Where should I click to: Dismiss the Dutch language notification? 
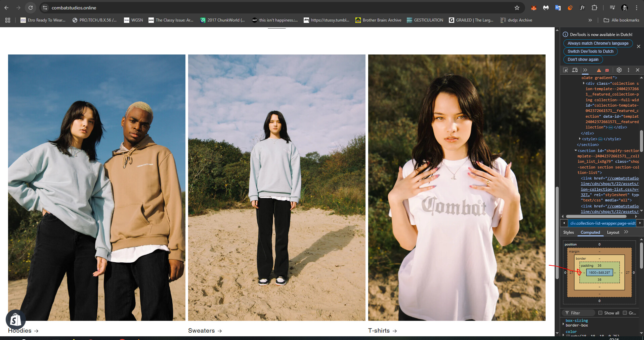[x=639, y=46]
